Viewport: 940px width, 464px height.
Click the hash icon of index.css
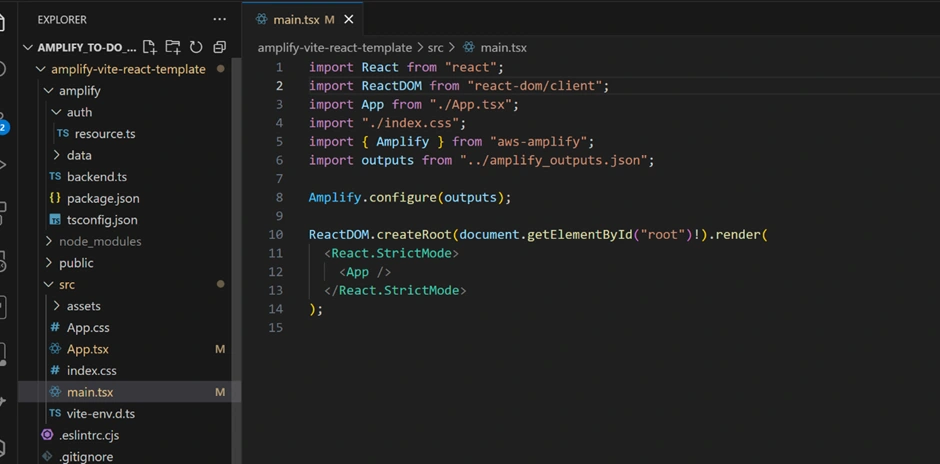point(55,370)
